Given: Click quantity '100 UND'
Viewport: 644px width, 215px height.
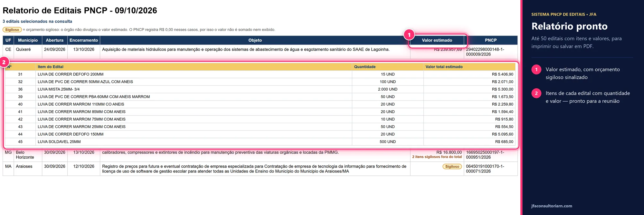Looking at the screenshot, I should tap(388, 82).
